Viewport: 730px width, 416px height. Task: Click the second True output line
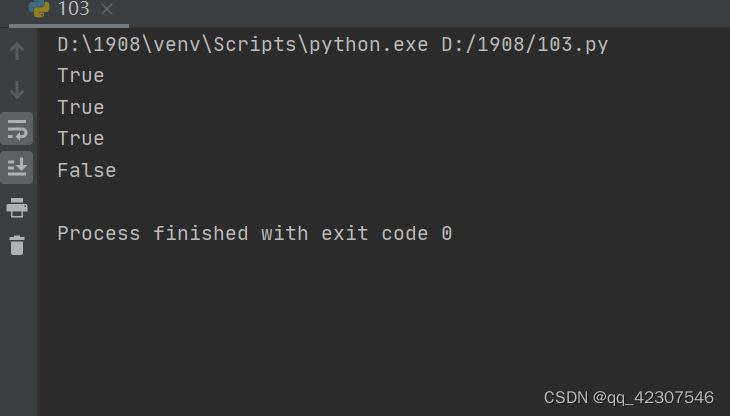(81, 107)
